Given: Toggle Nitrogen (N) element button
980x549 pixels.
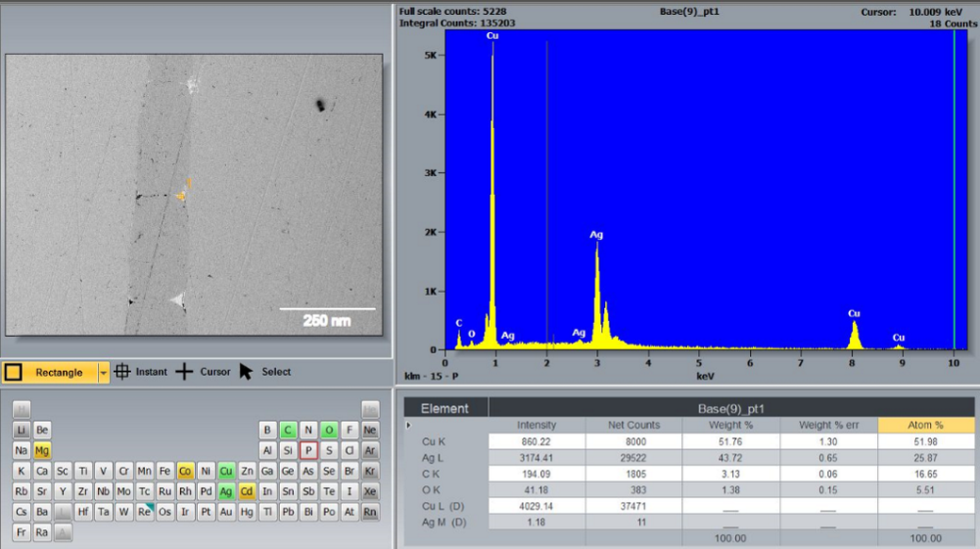Looking at the screenshot, I should tap(308, 430).
